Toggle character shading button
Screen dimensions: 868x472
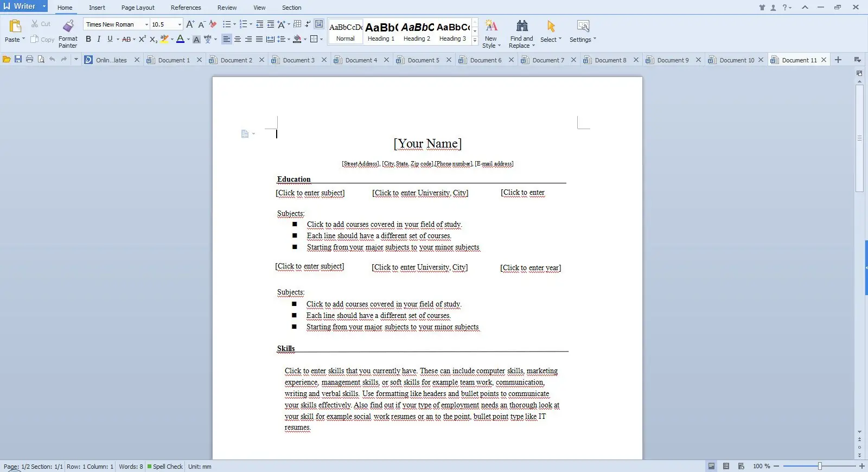(196, 39)
